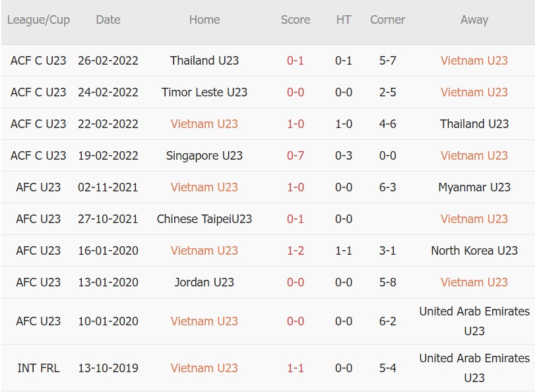Select Jordan U23 home team
Screen dimensions: 535x392
pos(205,282)
